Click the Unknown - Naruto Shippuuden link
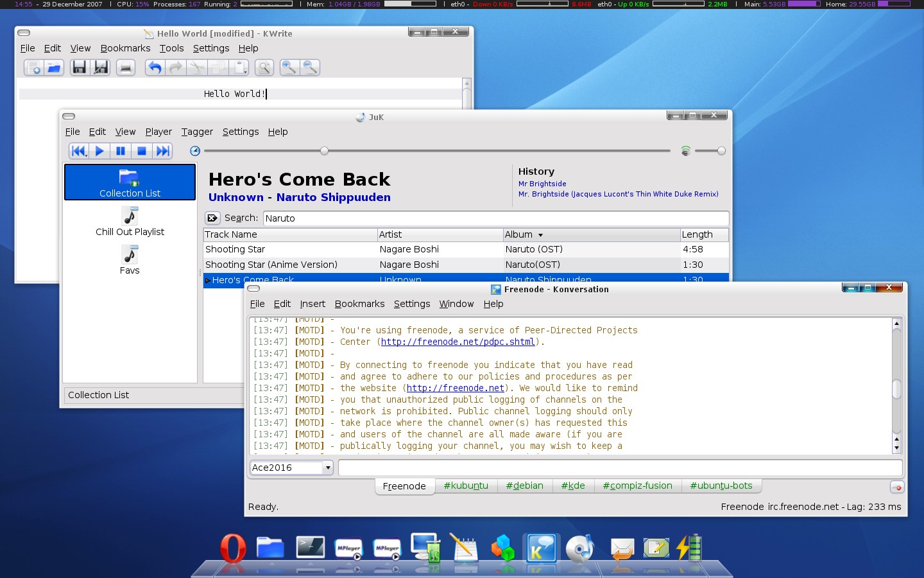924x578 pixels. click(x=300, y=197)
